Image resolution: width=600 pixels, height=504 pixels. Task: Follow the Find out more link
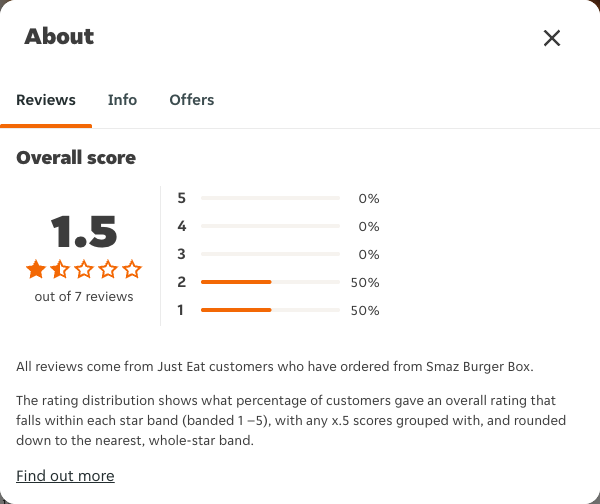point(65,476)
